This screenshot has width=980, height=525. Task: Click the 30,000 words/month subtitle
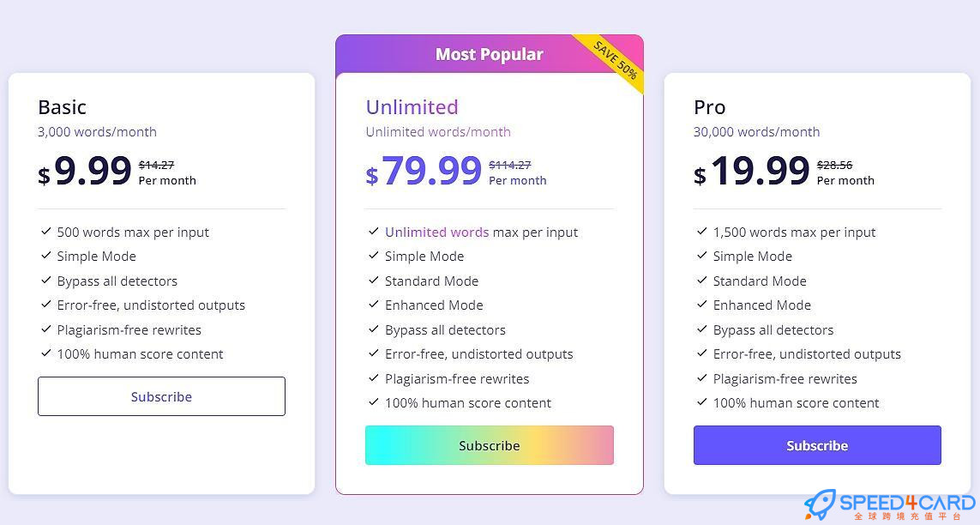(756, 132)
